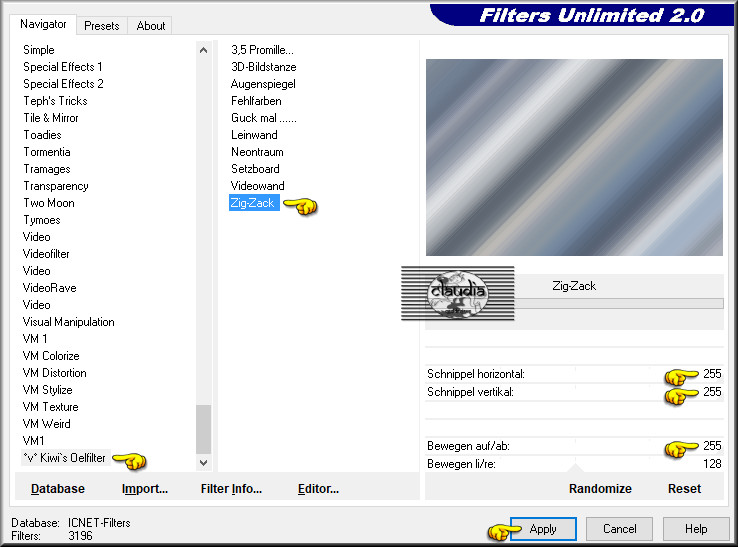Image resolution: width=738 pixels, height=547 pixels.
Task: Choose the 3,5 Promille... filter
Action: tap(262, 50)
